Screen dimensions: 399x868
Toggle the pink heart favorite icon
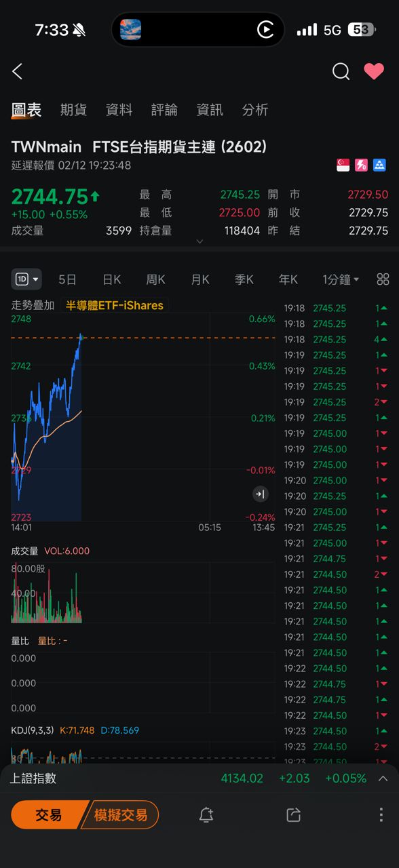coord(374,71)
